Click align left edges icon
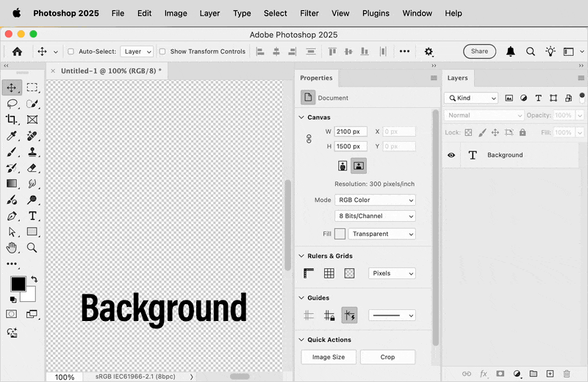The width and height of the screenshot is (588, 382). pos(260,51)
